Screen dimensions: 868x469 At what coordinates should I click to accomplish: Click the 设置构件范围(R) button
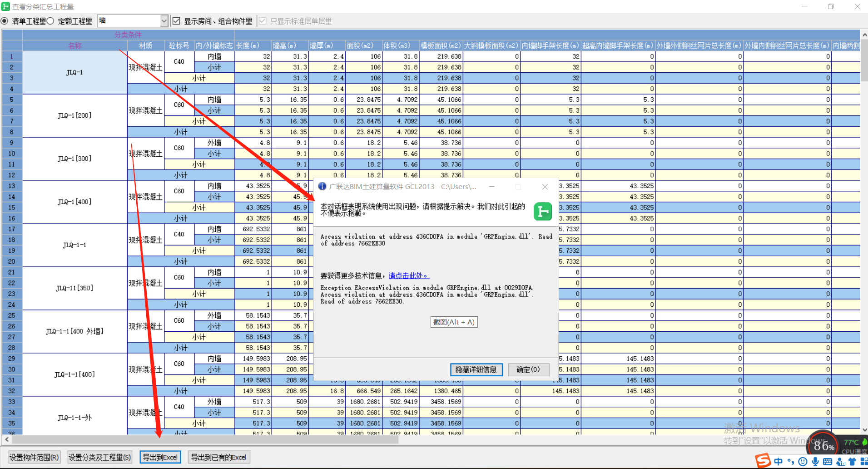[x=34, y=457]
